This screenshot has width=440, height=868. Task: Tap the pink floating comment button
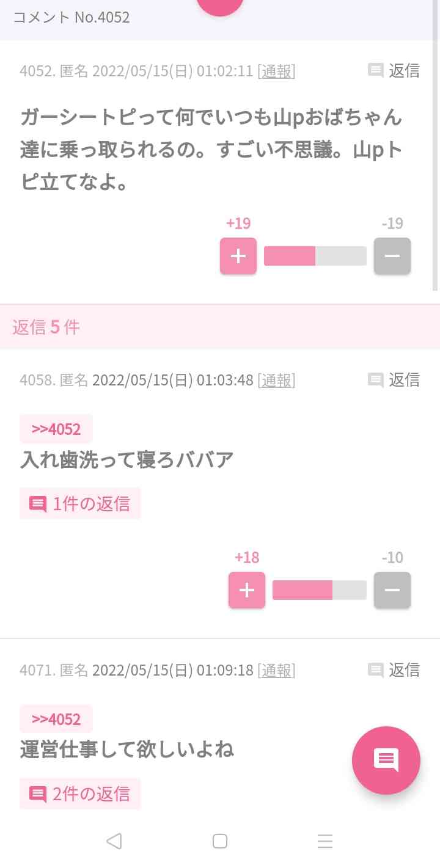pyautogui.click(x=386, y=760)
